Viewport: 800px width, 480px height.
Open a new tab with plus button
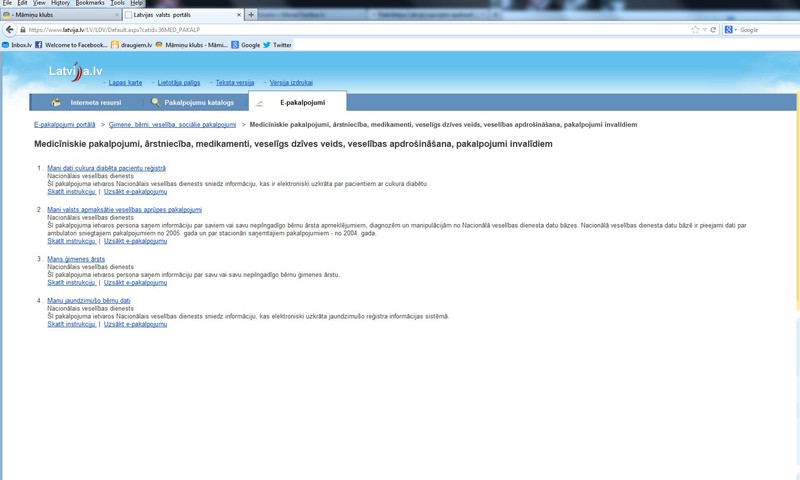(250, 15)
